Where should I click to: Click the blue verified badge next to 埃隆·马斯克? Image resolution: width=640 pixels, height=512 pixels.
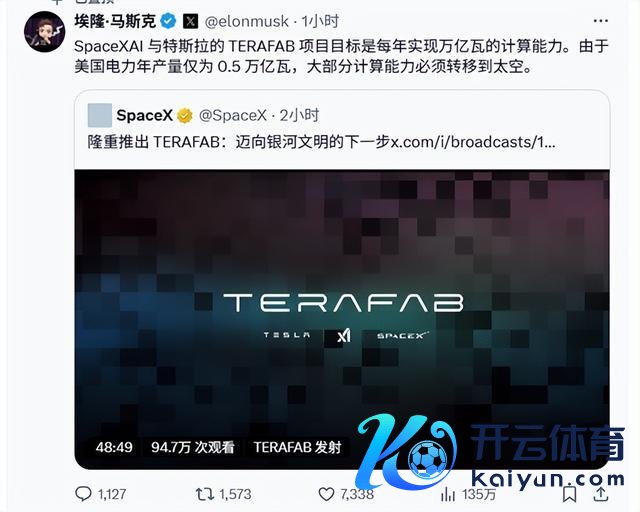pos(168,21)
